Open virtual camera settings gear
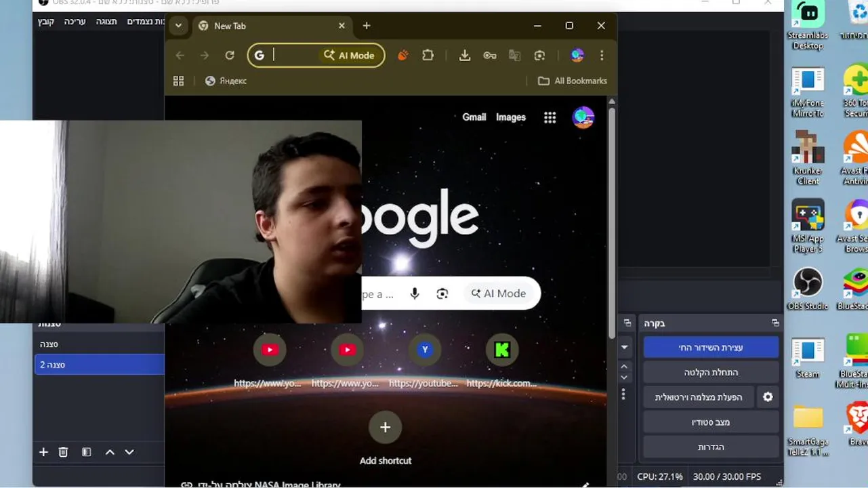This screenshot has width=868, height=488. point(768,397)
